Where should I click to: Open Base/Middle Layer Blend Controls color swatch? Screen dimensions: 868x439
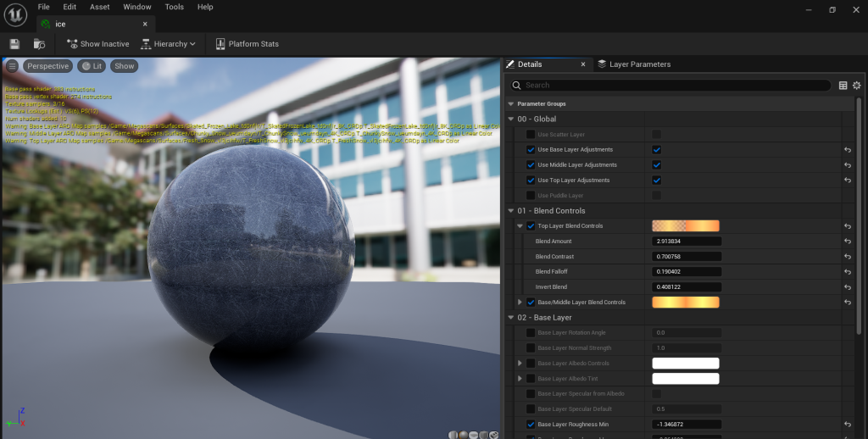pos(685,303)
